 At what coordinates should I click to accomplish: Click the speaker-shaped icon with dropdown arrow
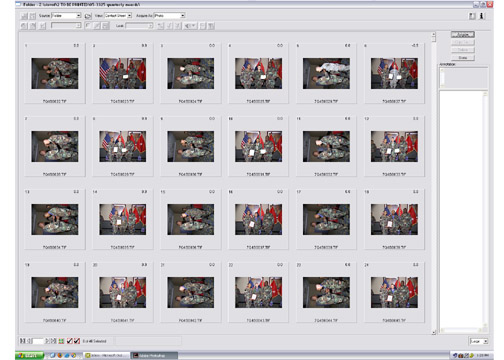click(x=190, y=26)
